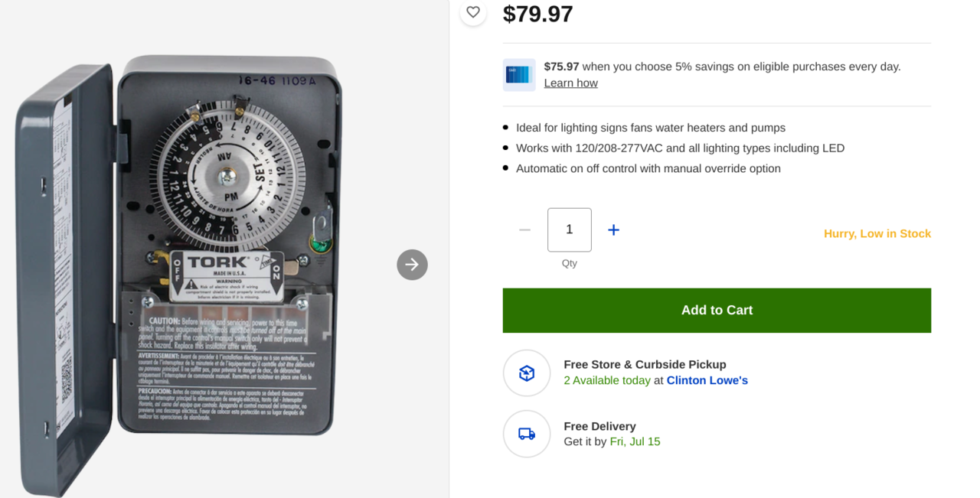
Task: Click the Lowe's credit card icon
Action: 519,75
